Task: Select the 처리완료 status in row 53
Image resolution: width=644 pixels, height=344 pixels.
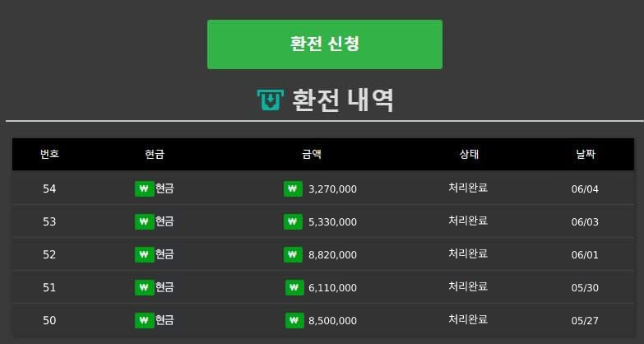Action: point(468,221)
